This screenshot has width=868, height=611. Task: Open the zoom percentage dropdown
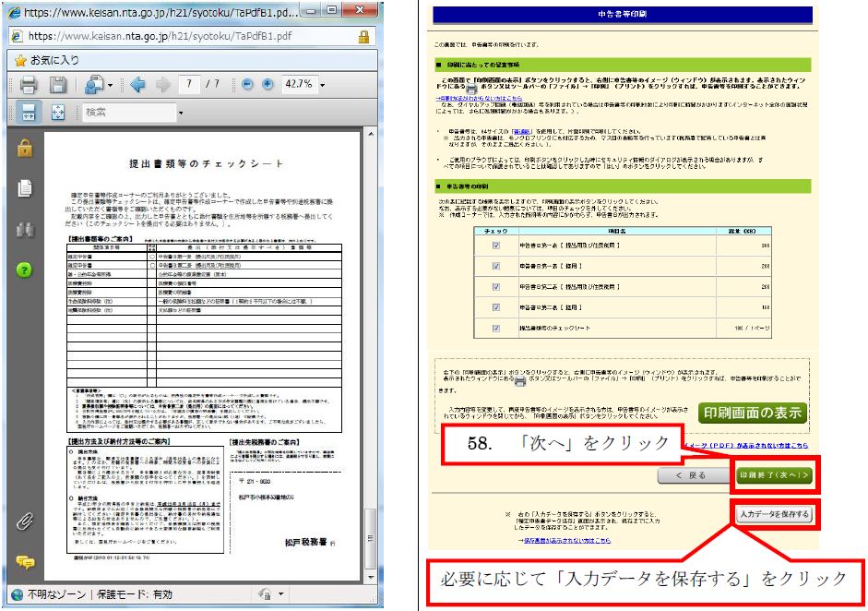(322, 85)
